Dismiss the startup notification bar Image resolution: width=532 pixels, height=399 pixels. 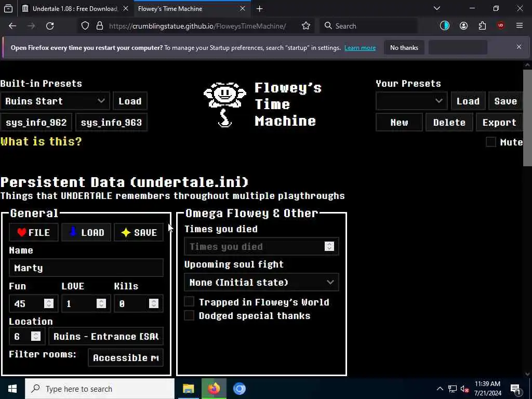click(519, 47)
